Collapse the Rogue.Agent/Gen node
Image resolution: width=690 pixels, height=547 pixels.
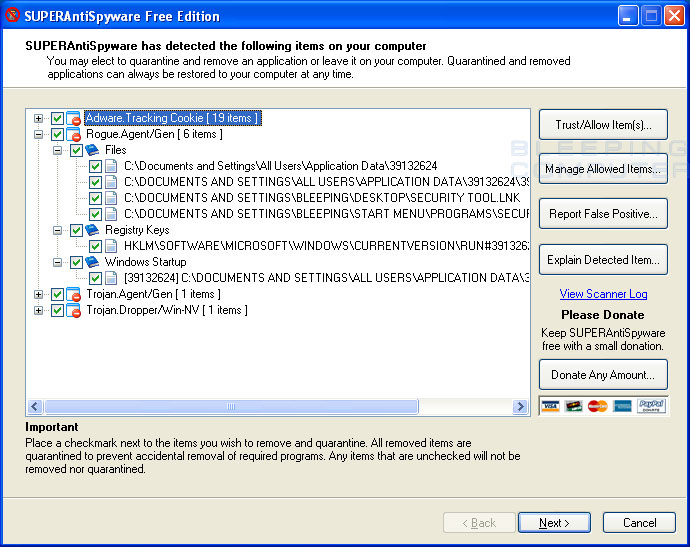pos(39,134)
